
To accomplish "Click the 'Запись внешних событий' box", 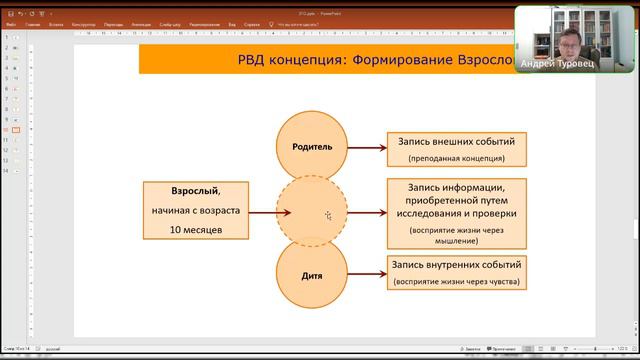I will point(457,149).
